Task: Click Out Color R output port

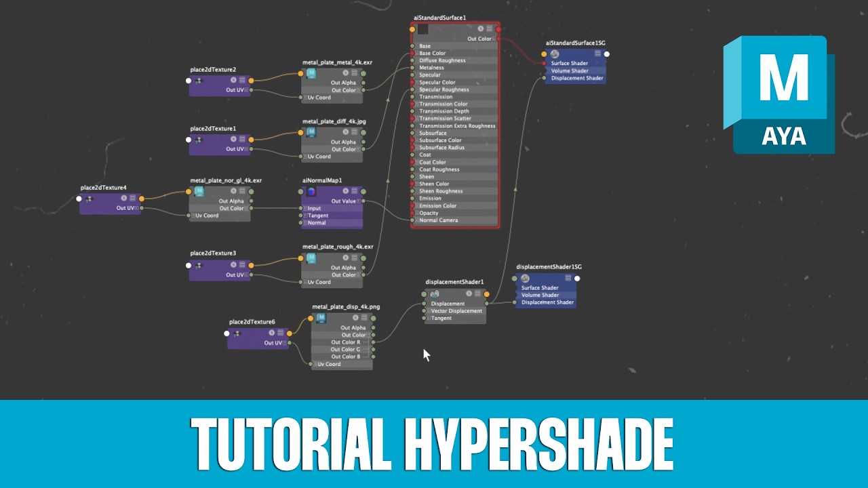Action: coord(374,342)
